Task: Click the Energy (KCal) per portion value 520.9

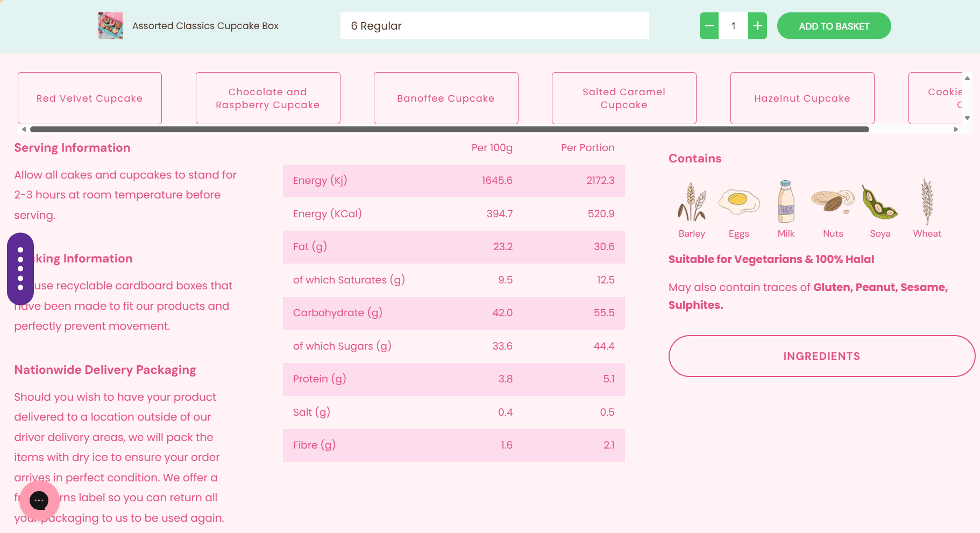Action: click(601, 214)
